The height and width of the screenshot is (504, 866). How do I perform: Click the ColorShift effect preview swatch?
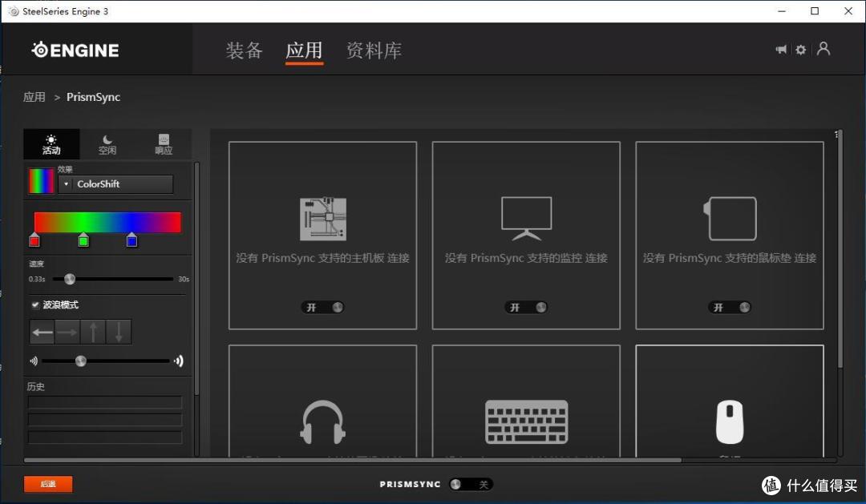point(42,180)
